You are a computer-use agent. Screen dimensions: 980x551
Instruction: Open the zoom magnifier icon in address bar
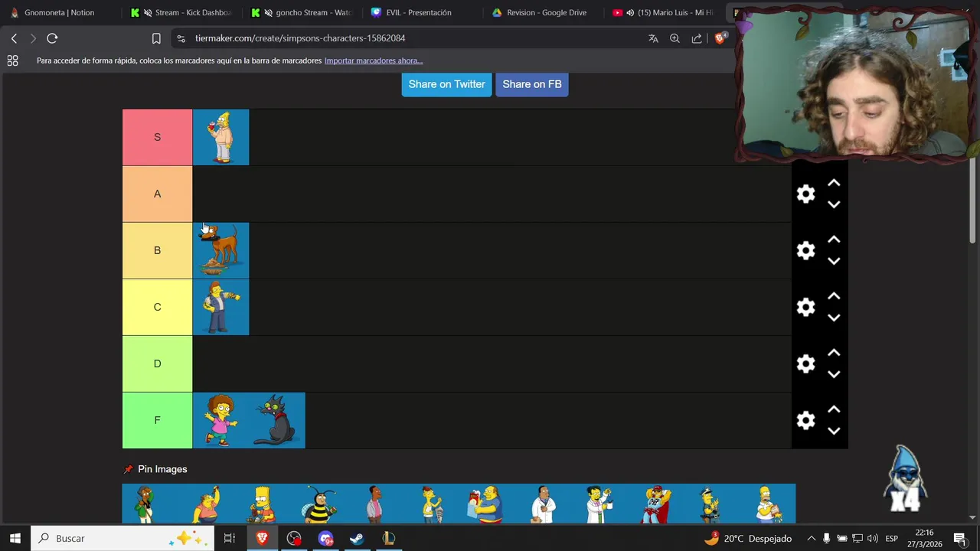[x=675, y=38]
